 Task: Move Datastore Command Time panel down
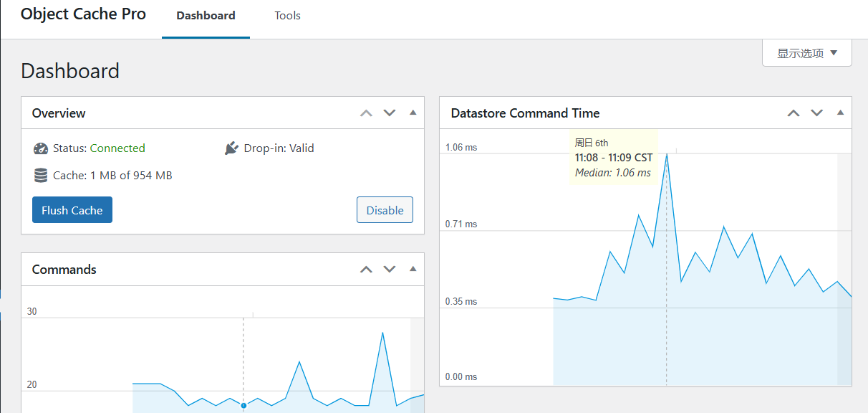click(817, 113)
